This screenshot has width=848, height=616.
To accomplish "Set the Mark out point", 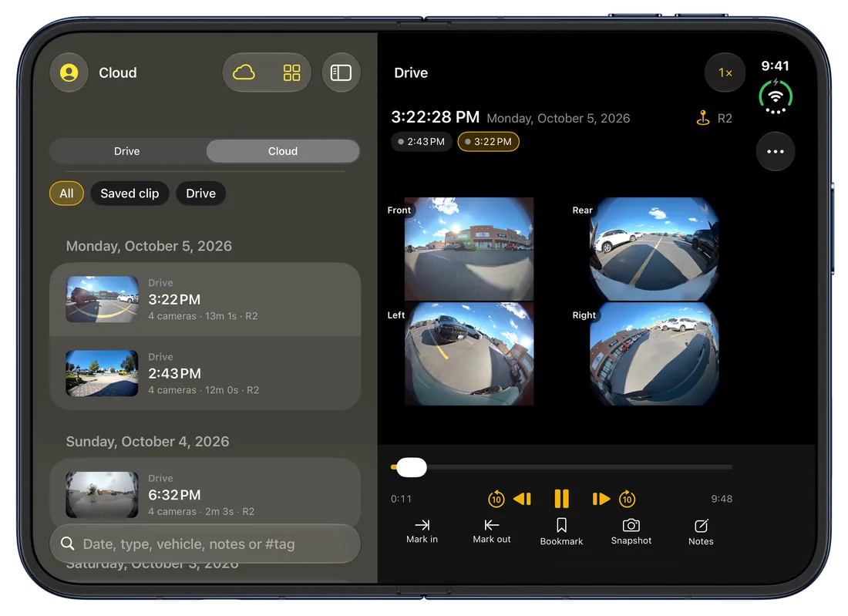I will (x=492, y=531).
